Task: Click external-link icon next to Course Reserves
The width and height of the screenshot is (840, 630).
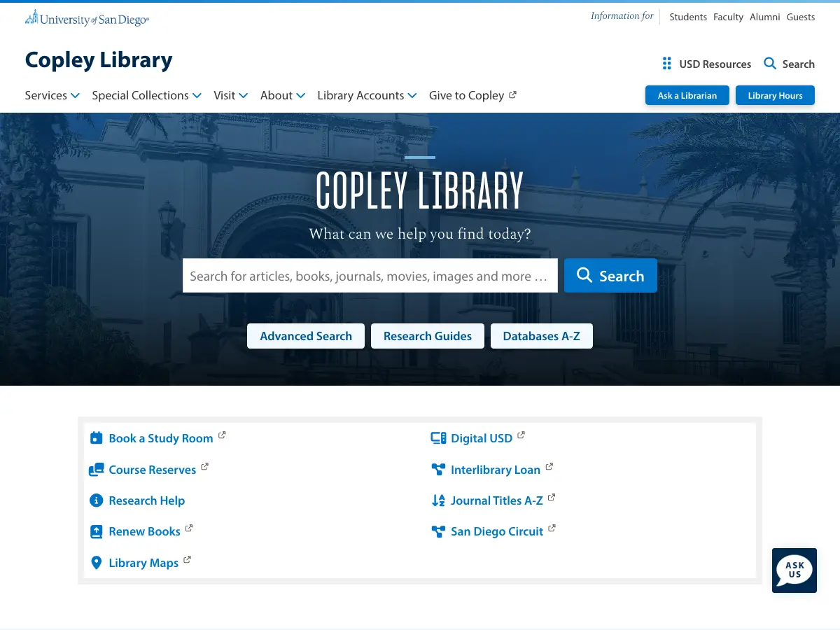Action: point(204,466)
